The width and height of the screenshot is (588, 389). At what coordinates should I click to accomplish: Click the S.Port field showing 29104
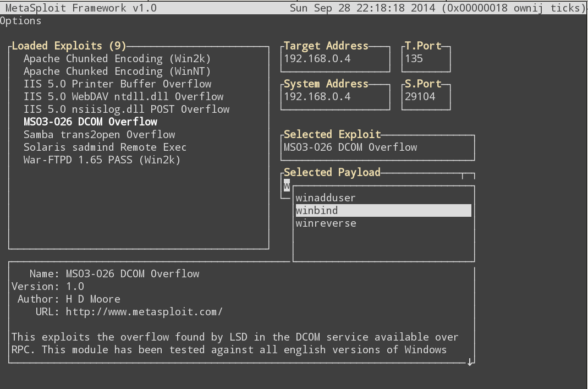tap(426, 97)
